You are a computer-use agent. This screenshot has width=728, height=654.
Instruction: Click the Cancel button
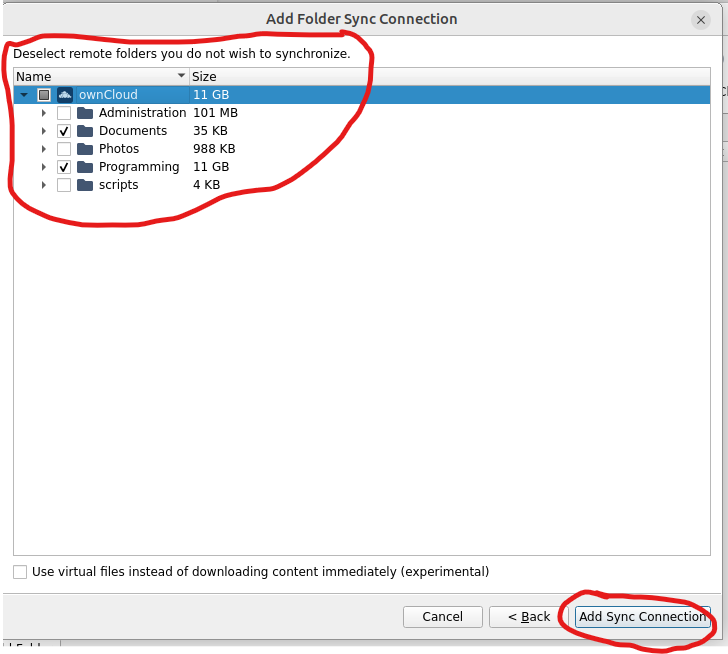pos(442,617)
